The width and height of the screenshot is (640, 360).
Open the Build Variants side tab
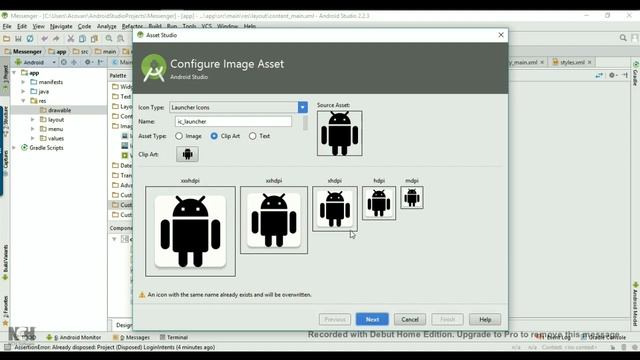(5, 262)
